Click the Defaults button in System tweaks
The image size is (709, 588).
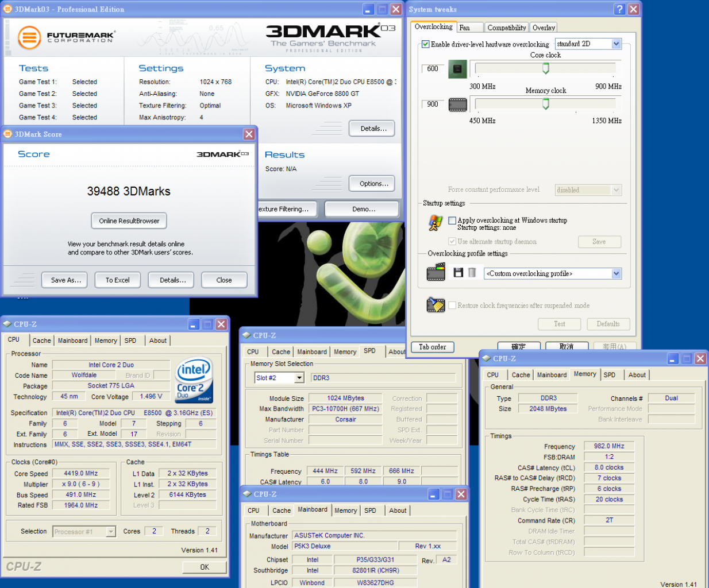pyautogui.click(x=608, y=324)
